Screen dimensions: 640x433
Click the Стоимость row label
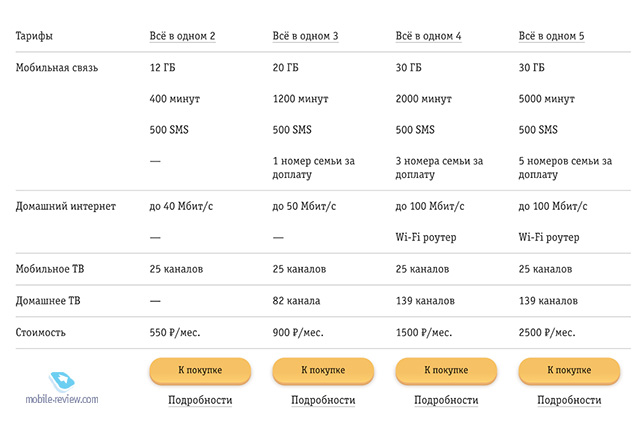point(40,333)
